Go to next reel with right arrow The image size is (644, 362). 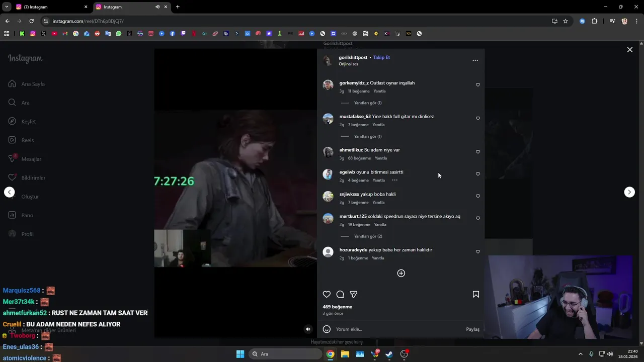point(629,192)
